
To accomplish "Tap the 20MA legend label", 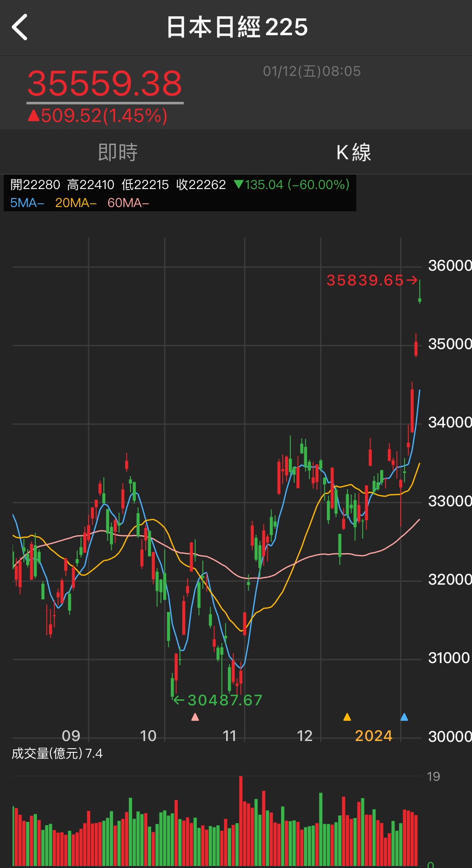I will pyautogui.click(x=76, y=203).
